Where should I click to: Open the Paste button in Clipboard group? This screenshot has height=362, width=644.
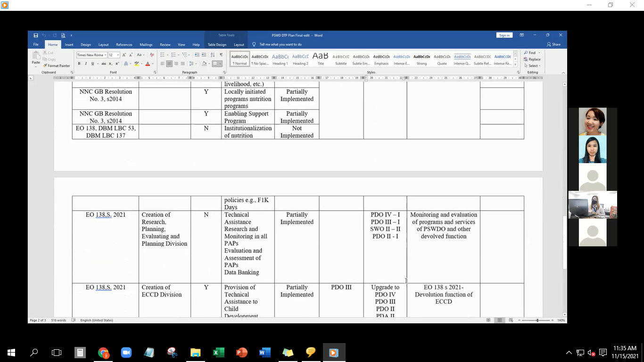[36, 58]
